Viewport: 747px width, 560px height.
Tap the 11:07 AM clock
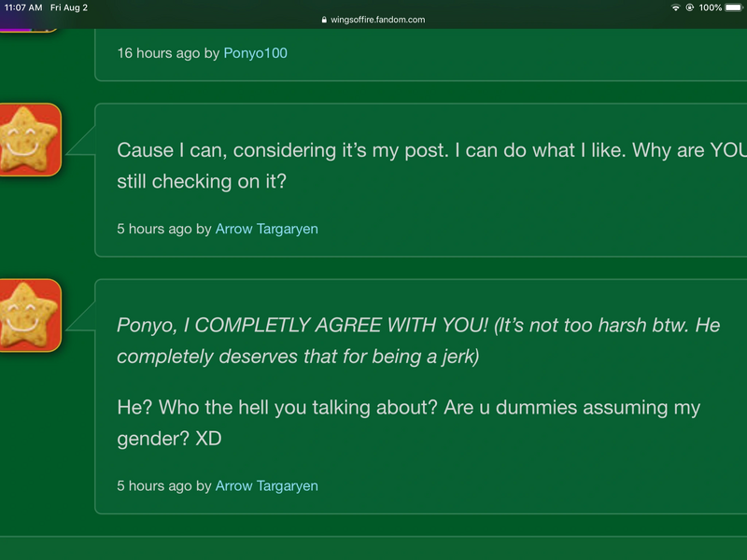tap(23, 7)
